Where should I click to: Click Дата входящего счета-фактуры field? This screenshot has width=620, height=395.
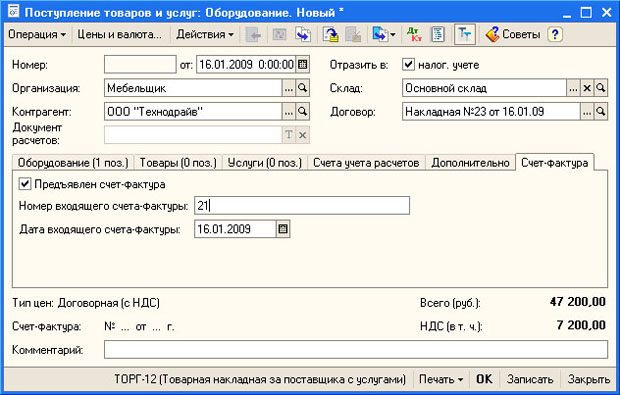tap(235, 229)
